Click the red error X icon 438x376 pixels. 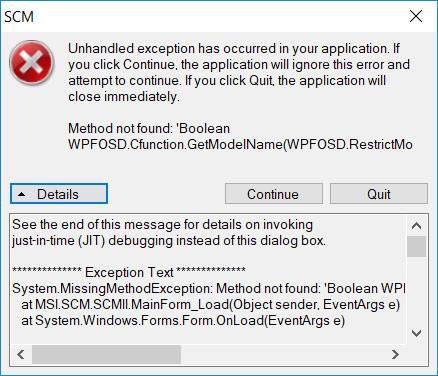click(x=32, y=63)
